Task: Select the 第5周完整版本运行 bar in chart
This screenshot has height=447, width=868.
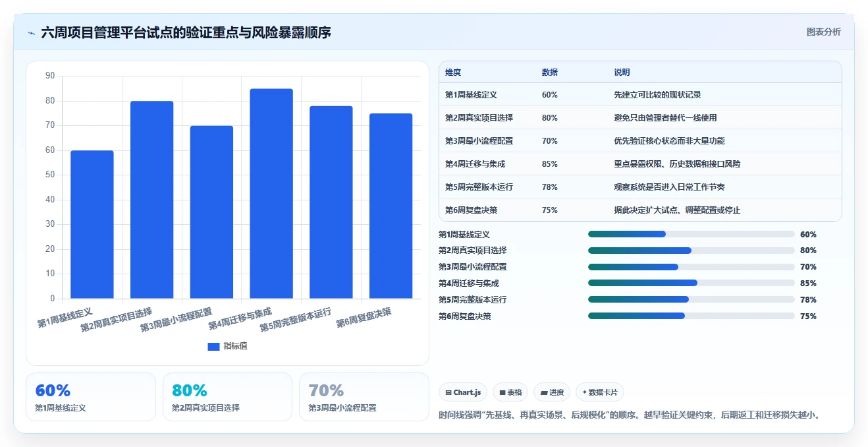Action: pyautogui.click(x=331, y=202)
